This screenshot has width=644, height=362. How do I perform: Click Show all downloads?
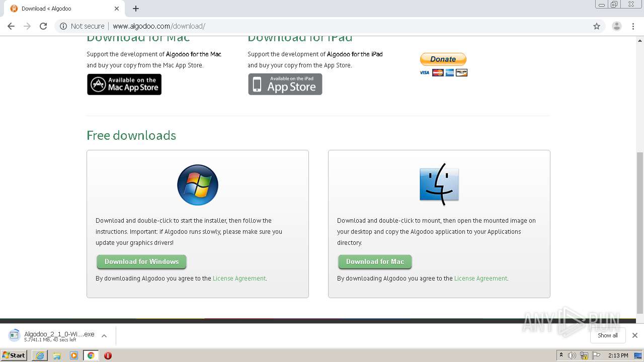pyautogui.click(x=608, y=335)
